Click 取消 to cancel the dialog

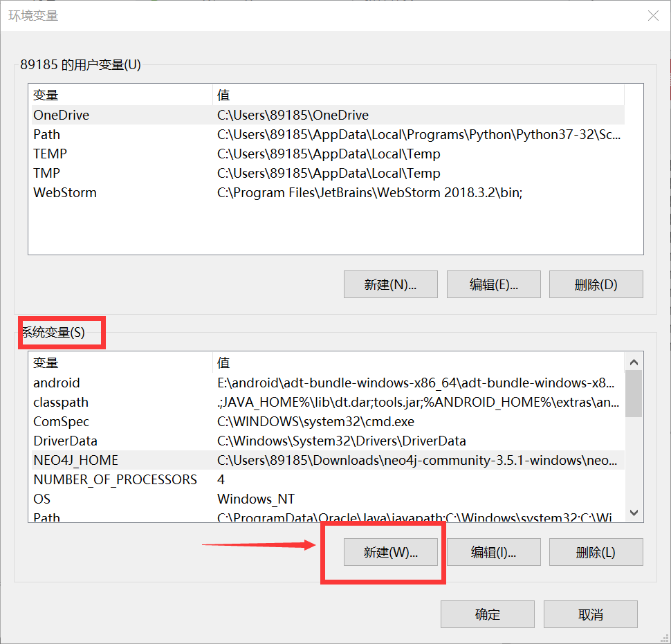click(x=590, y=614)
